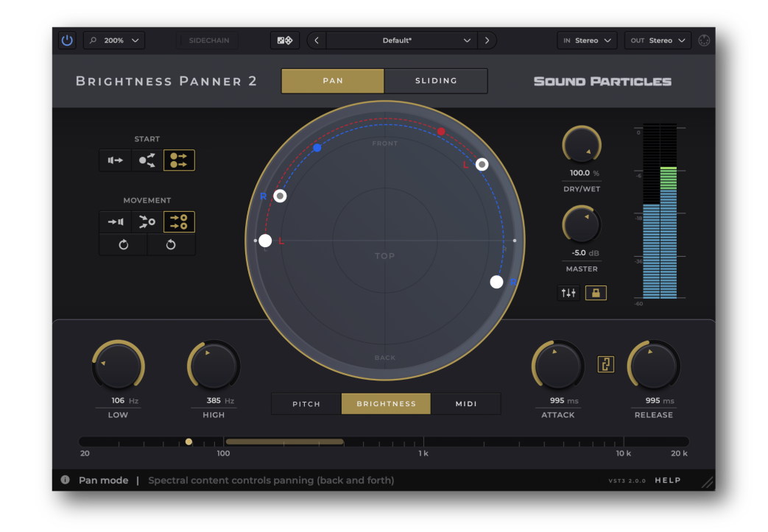Select the middle START mode icon
The image size is (768, 532).
point(147,160)
